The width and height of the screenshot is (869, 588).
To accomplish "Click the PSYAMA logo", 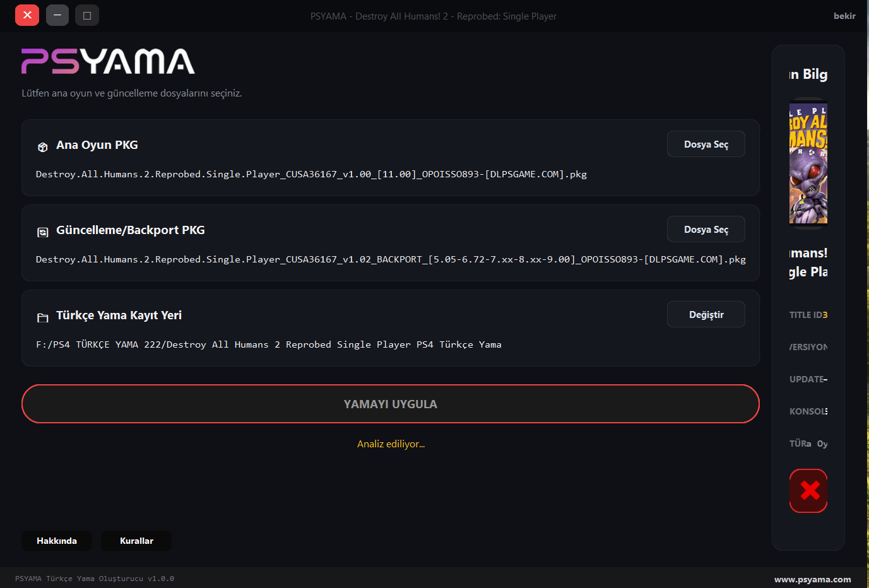I will coord(108,61).
